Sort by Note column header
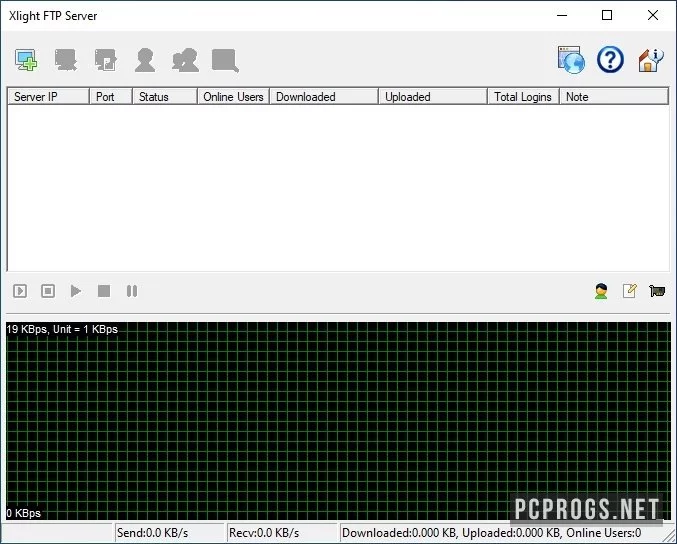 point(614,97)
